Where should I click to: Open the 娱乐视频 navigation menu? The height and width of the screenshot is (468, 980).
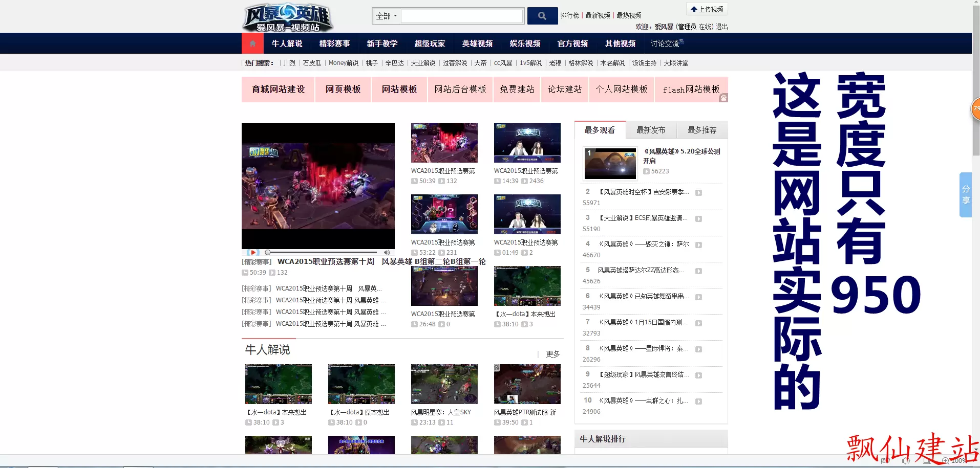click(x=525, y=43)
